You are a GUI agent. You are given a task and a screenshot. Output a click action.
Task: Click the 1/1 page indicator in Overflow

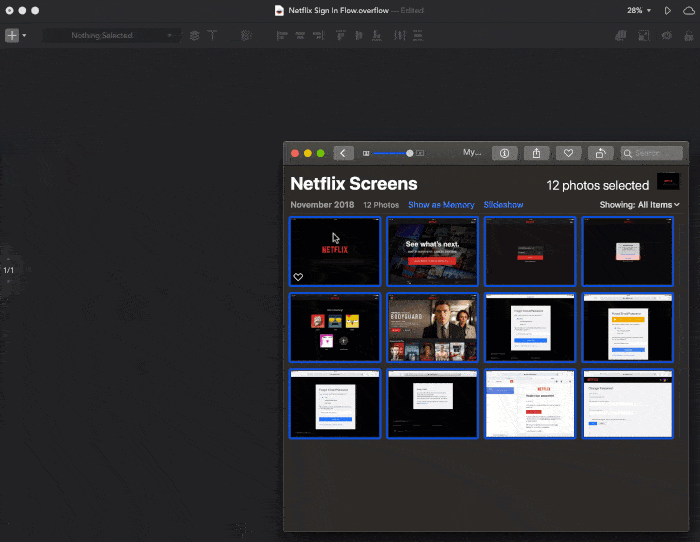click(8, 270)
